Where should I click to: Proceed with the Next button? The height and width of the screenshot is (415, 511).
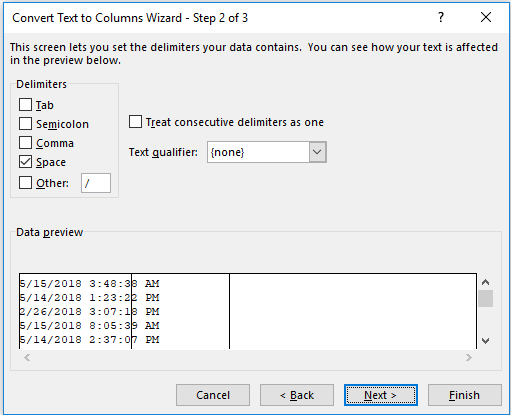tap(381, 395)
